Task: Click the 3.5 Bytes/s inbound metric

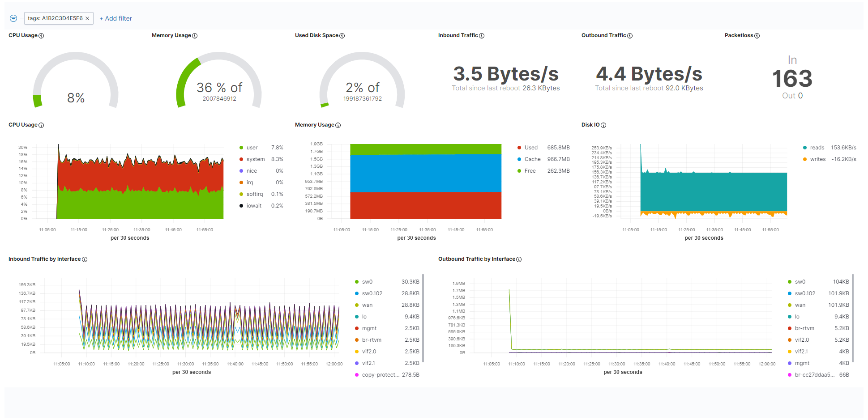Action: (506, 74)
